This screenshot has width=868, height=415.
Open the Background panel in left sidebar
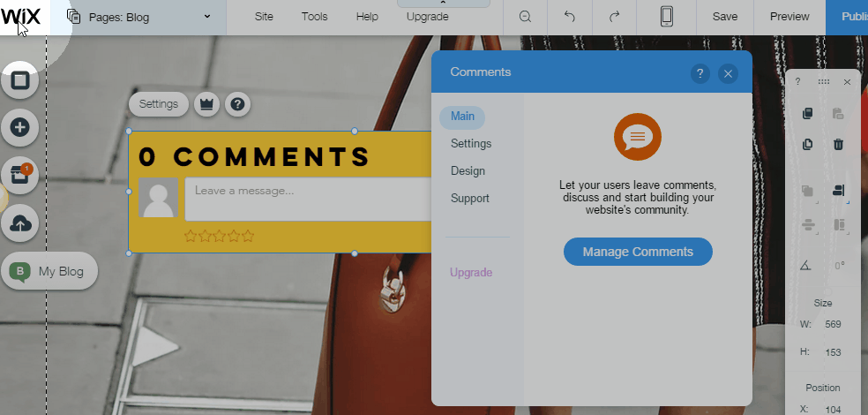(x=20, y=81)
